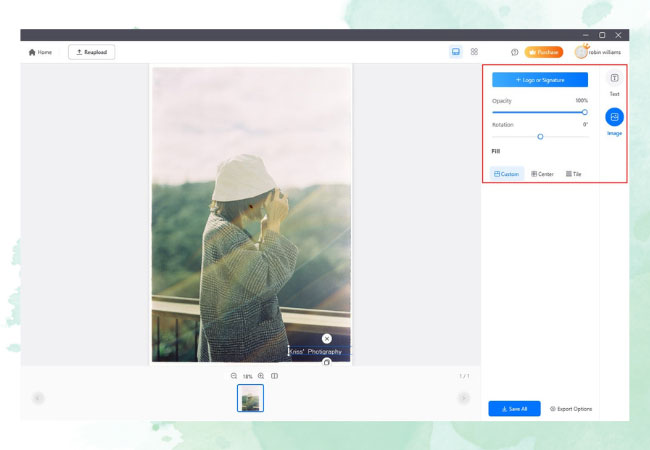
Task: Zoom out of the photo preview
Action: 234,376
